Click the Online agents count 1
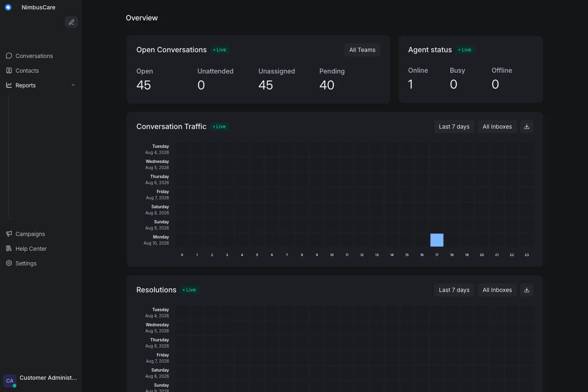The image size is (588, 392). (411, 84)
